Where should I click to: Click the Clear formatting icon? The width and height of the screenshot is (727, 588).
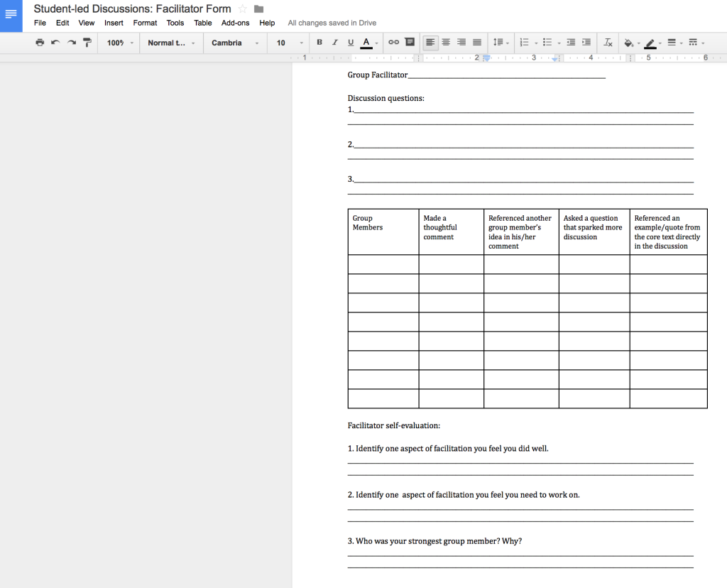pyautogui.click(x=608, y=43)
